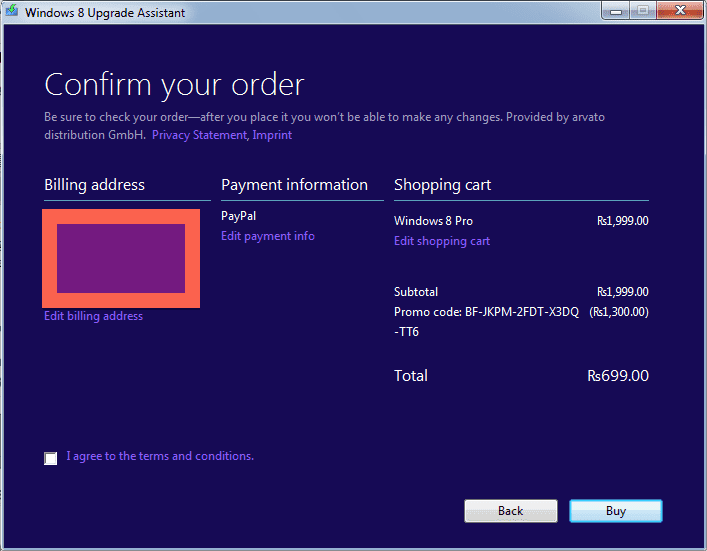Click the Windows 8 Pro cart item
The image size is (707, 551).
pyautogui.click(x=433, y=221)
